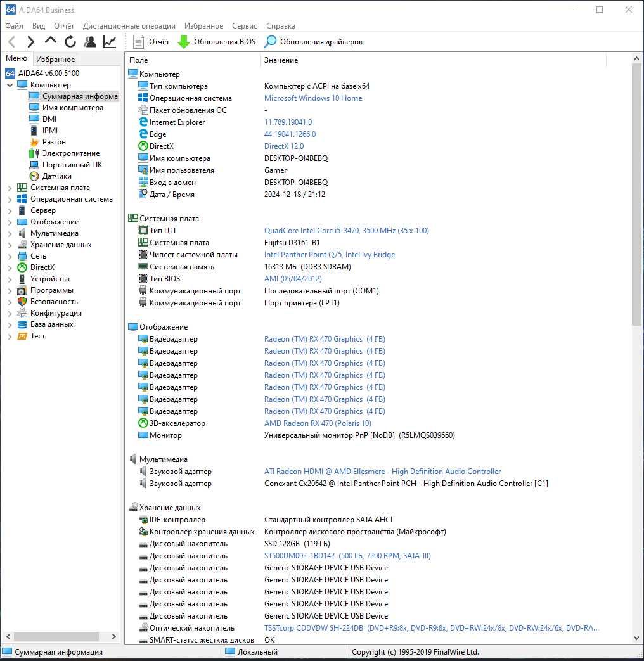The image size is (644, 661).
Task: Open the Избранное menu in menu bar
Action: coord(203,26)
